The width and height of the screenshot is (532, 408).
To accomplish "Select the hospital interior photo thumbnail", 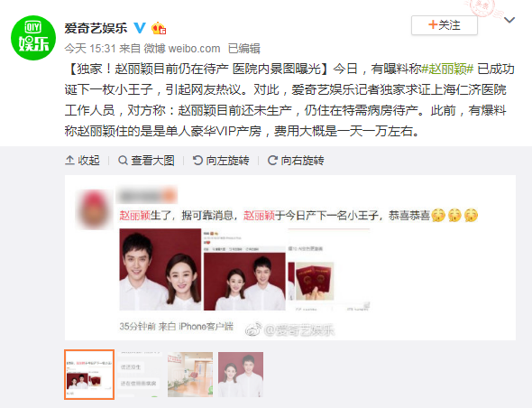I will 190,375.
